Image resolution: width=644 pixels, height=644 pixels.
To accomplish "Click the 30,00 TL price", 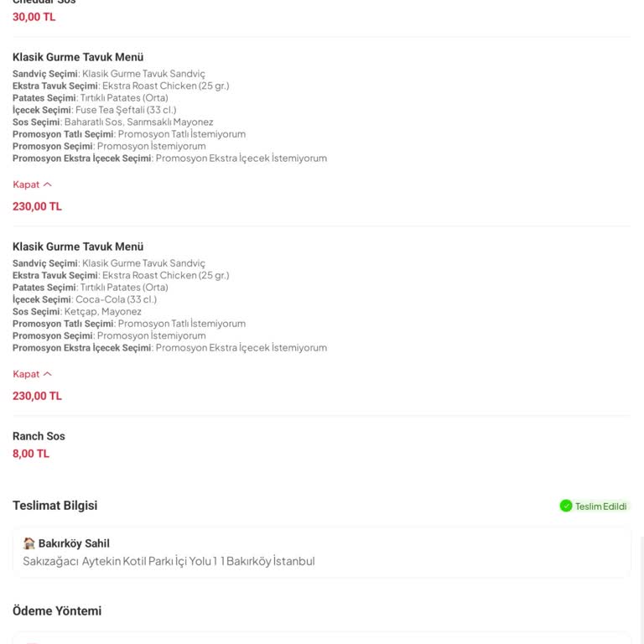I will (x=34, y=17).
